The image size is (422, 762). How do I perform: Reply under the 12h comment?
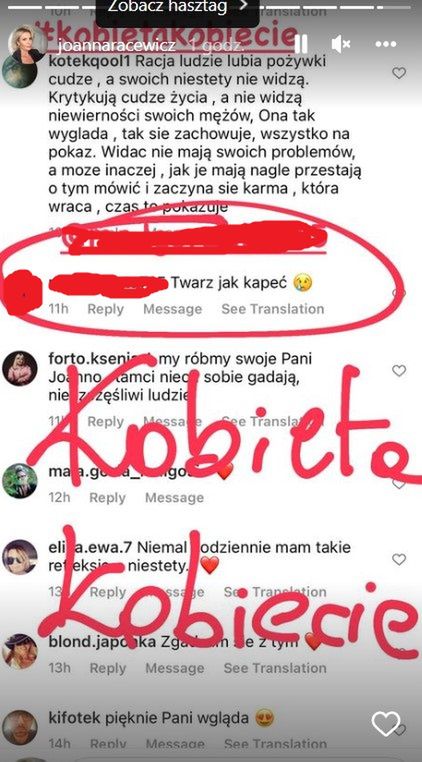tap(107, 498)
